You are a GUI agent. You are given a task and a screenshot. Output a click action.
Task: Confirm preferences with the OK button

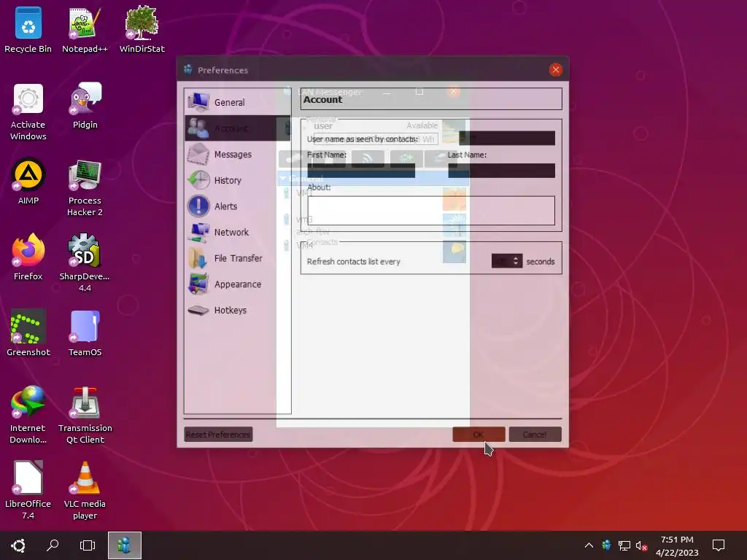point(479,435)
